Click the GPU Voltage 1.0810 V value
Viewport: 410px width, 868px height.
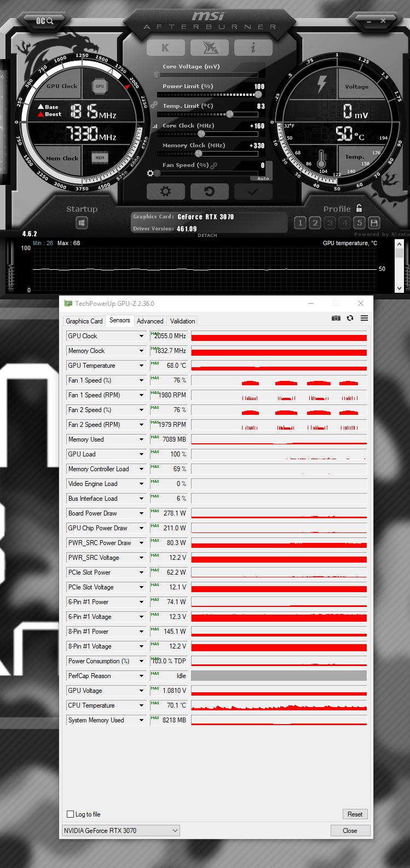coord(169,691)
